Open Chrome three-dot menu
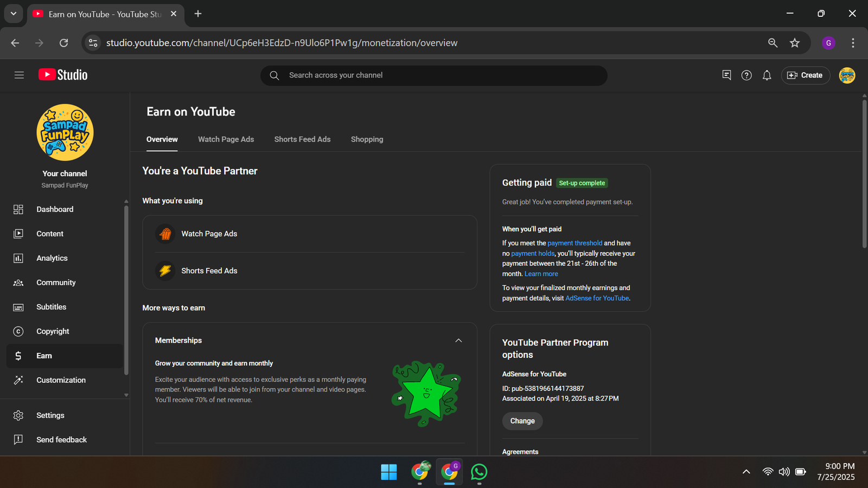This screenshot has height=488, width=868. point(853,43)
